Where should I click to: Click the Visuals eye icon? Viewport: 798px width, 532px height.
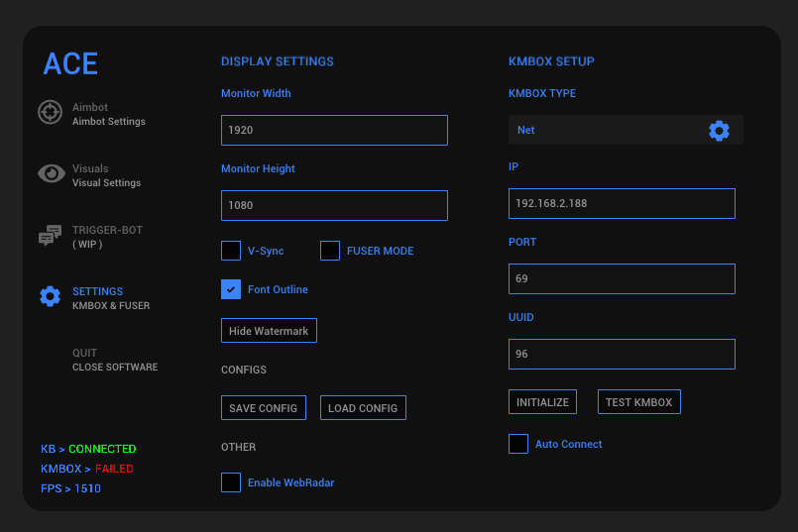tap(51, 173)
